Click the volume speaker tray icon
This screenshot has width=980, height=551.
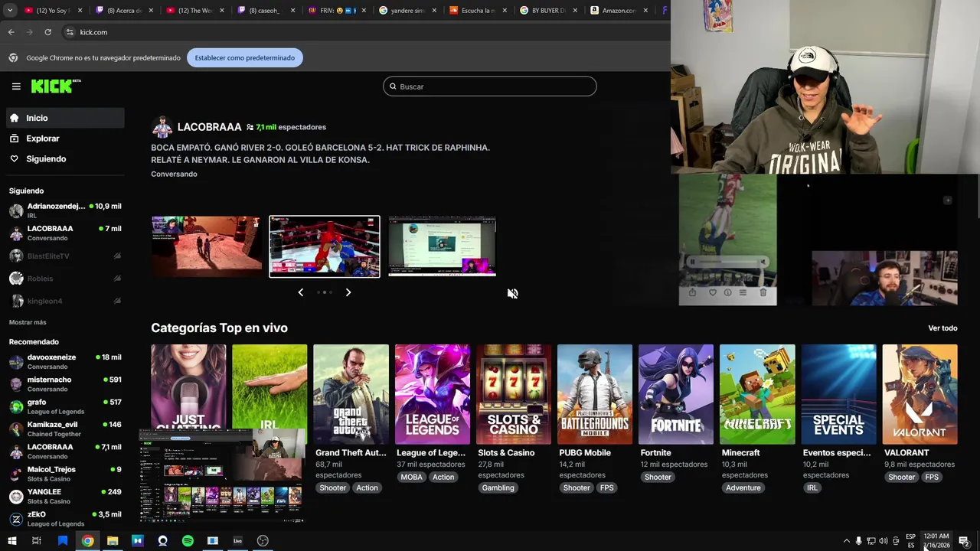pos(883,541)
